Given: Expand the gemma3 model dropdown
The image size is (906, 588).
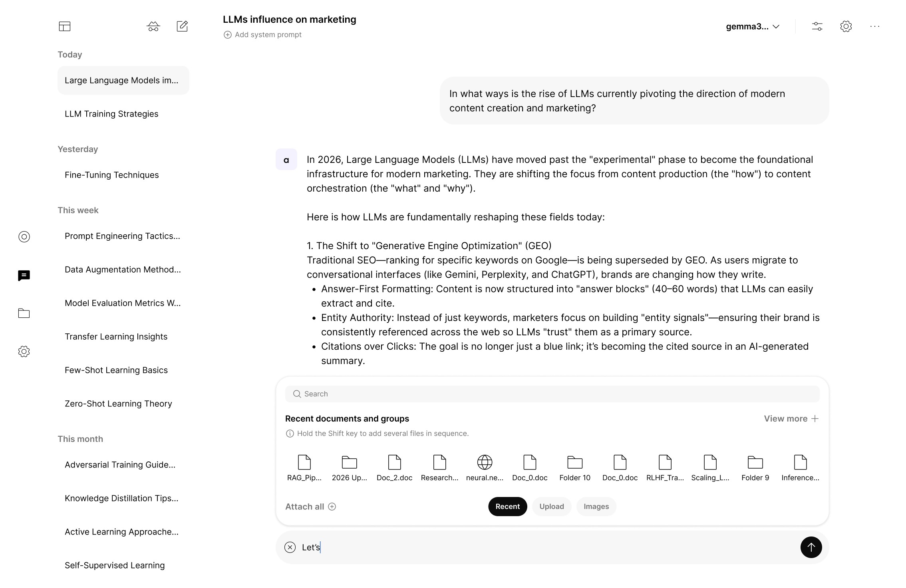Looking at the screenshot, I should coord(753,26).
